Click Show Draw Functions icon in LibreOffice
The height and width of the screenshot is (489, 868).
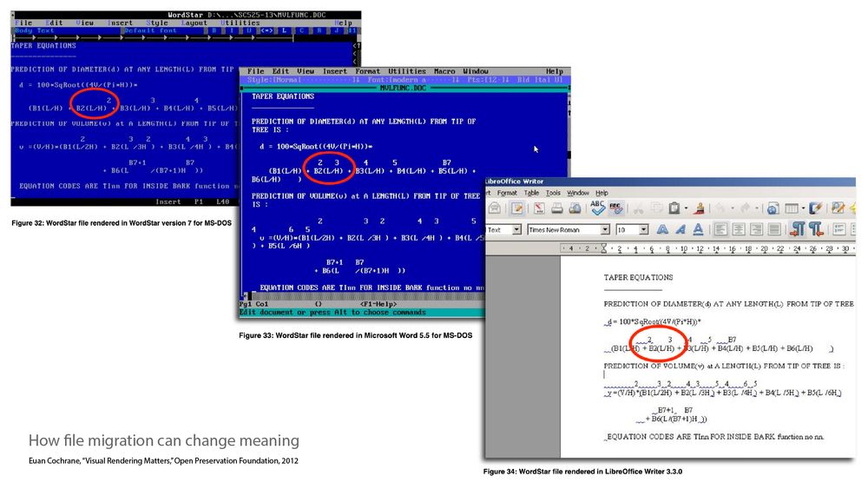click(x=816, y=208)
